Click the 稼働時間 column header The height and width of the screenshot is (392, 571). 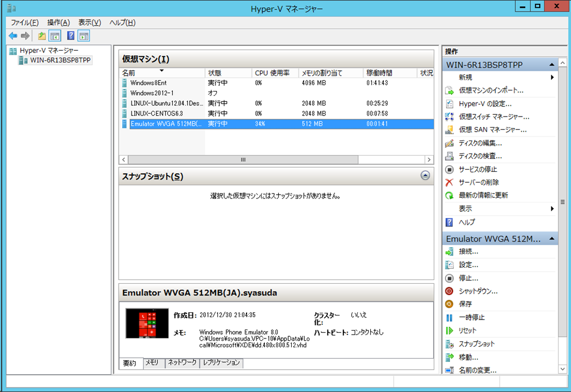tap(390, 73)
